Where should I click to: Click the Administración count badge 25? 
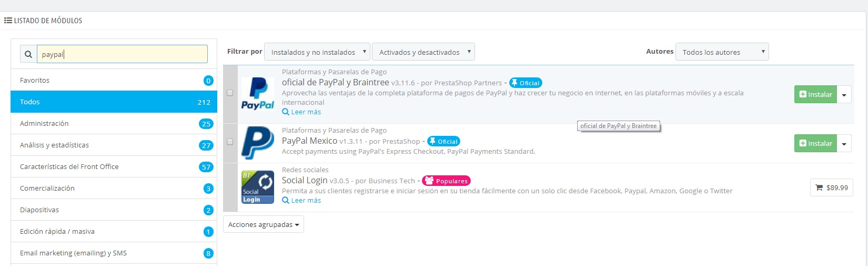point(206,124)
